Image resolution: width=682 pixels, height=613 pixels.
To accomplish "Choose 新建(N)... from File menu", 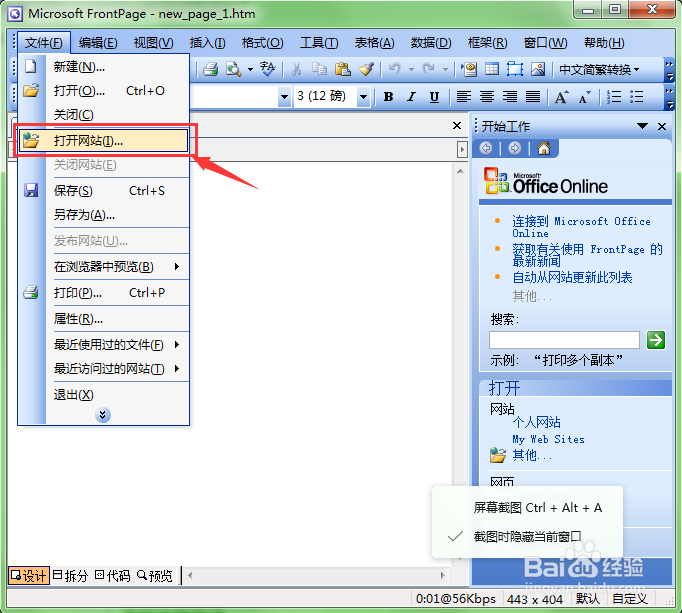I will (x=104, y=67).
